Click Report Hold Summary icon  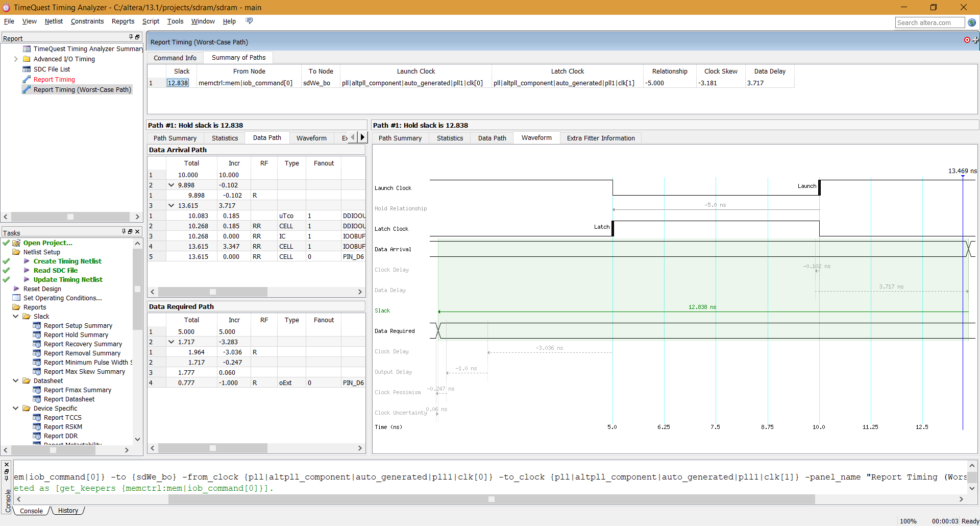click(37, 335)
